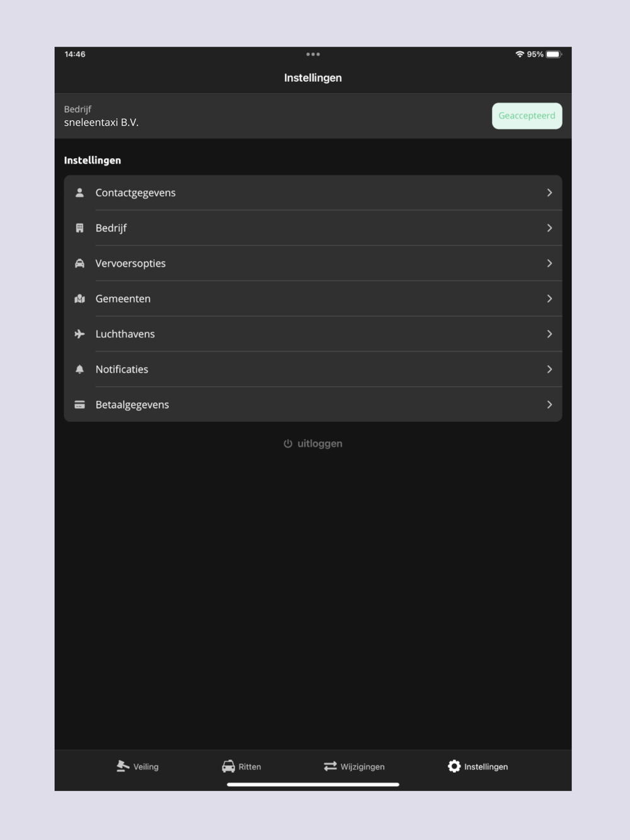Click the person icon beside Contactgegevens
The height and width of the screenshot is (840, 630).
79,193
